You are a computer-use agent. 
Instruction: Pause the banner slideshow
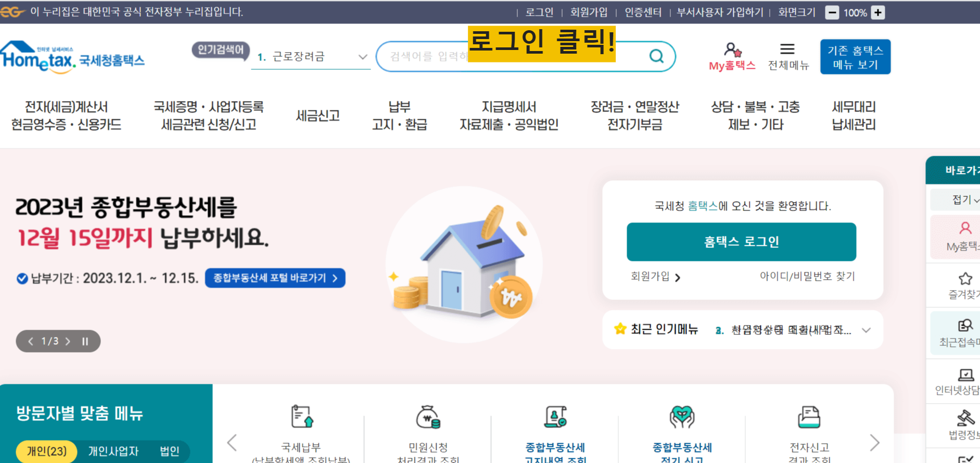(85, 342)
